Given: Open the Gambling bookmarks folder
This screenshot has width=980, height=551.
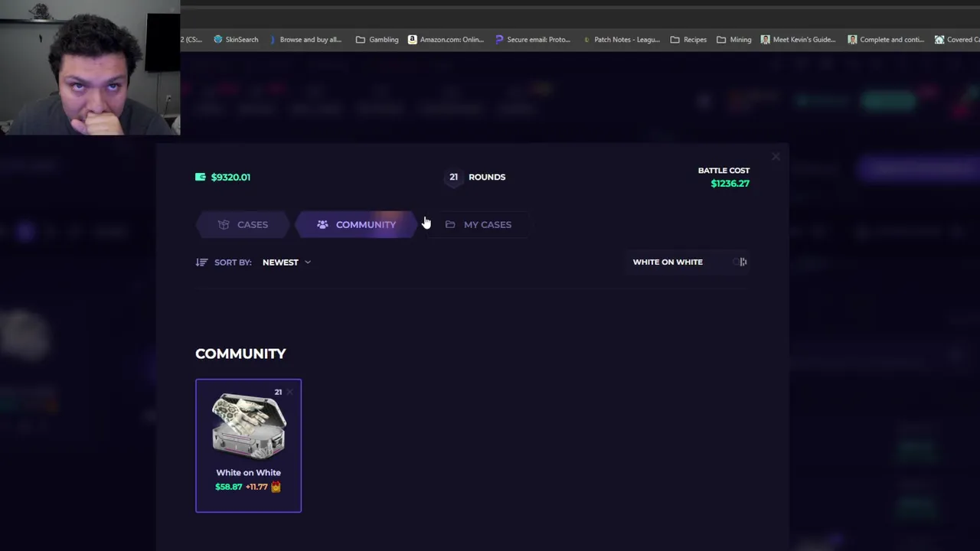Looking at the screenshot, I should 377,39.
